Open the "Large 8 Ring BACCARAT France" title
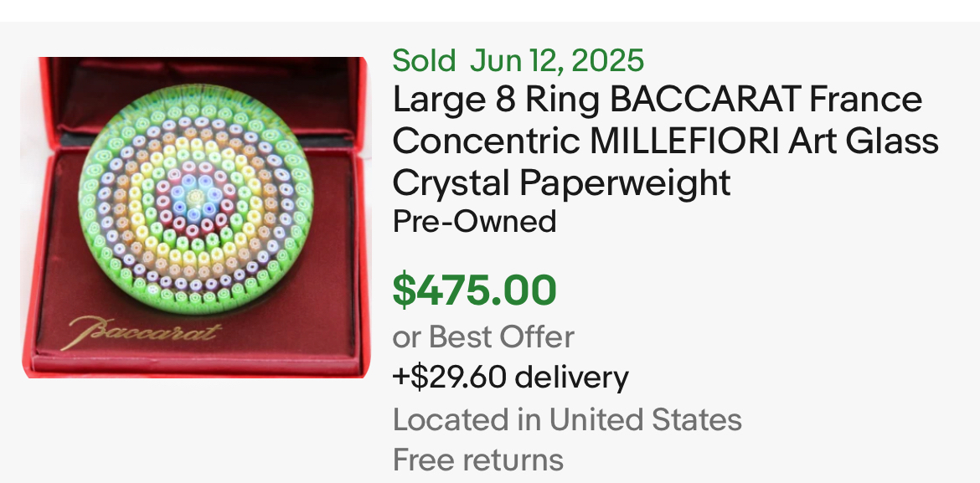 657,100
